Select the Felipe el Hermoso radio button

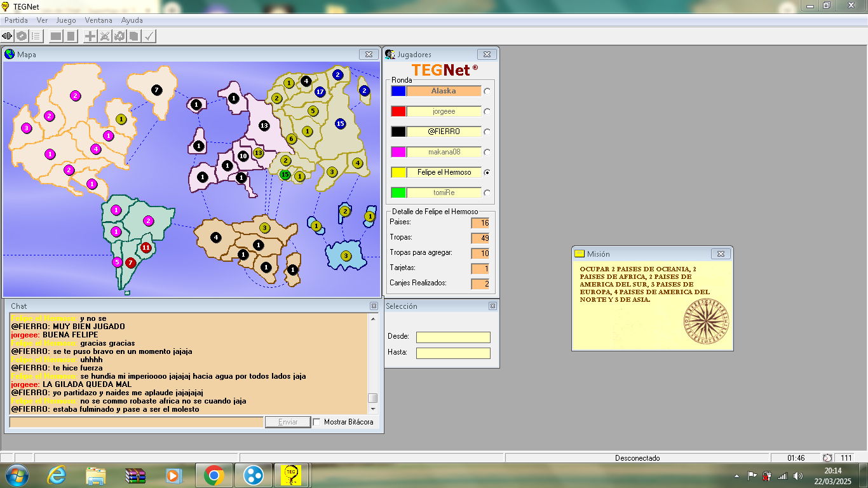[x=487, y=172]
